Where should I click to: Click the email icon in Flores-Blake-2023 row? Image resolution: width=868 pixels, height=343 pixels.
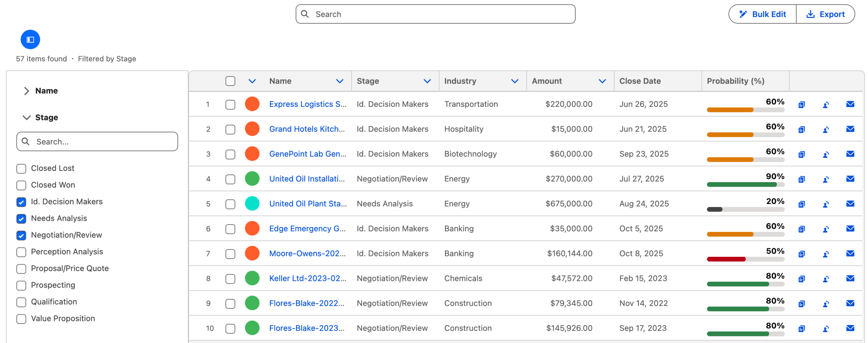tap(850, 328)
